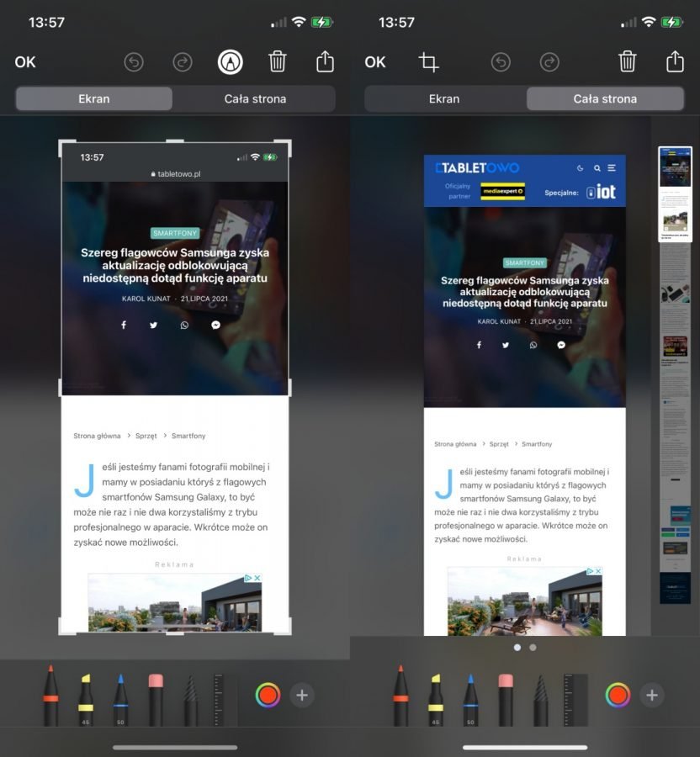Image resolution: width=700 pixels, height=757 pixels.
Task: Tap plus to add annotation in left editor
Action: [x=302, y=696]
